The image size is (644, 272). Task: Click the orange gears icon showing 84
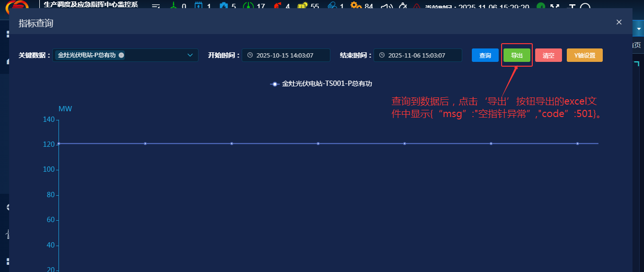coord(356,6)
